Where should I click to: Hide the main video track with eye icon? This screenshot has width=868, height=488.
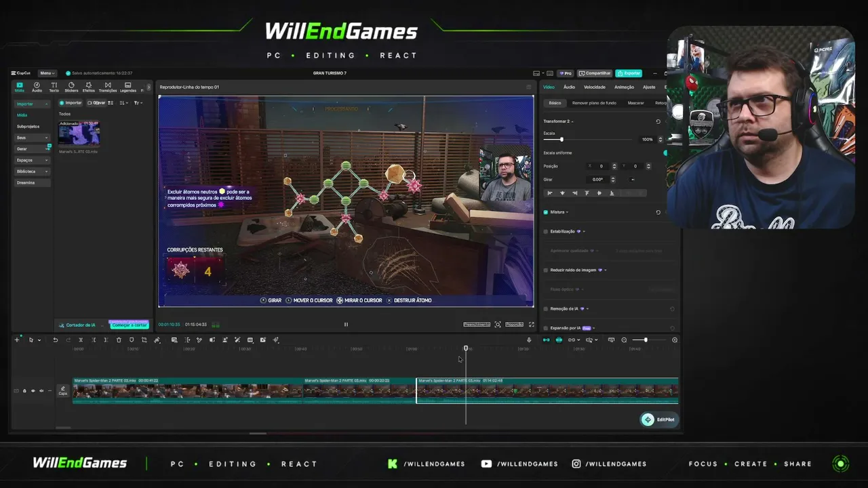click(x=33, y=390)
